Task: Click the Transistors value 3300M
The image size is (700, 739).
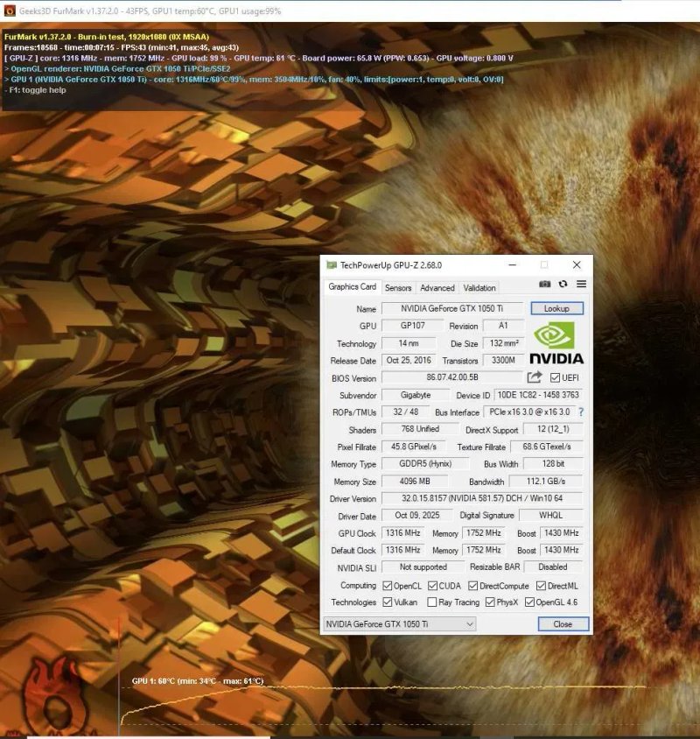Action: click(x=503, y=360)
